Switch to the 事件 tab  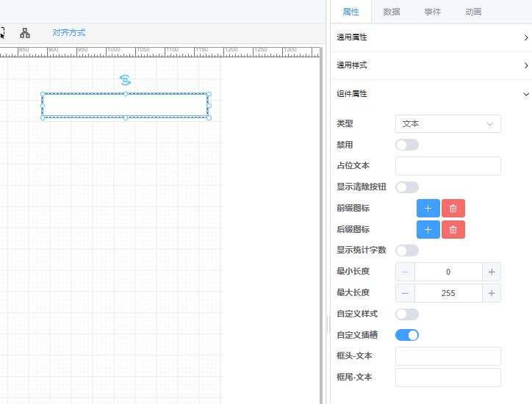tap(432, 12)
